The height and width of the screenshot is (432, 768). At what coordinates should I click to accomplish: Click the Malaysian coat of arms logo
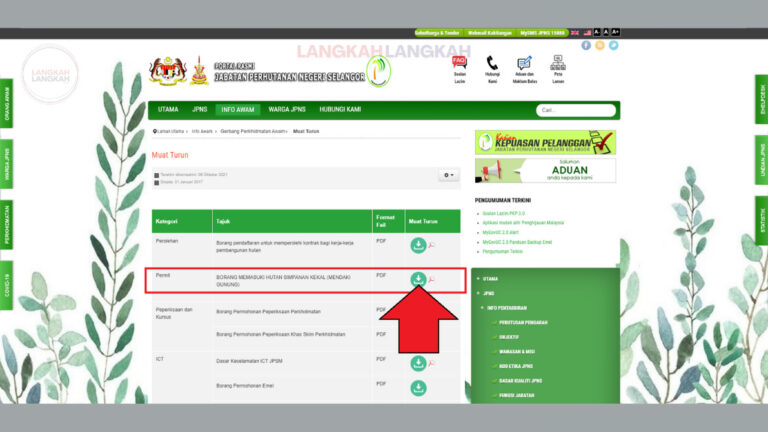[x=168, y=71]
